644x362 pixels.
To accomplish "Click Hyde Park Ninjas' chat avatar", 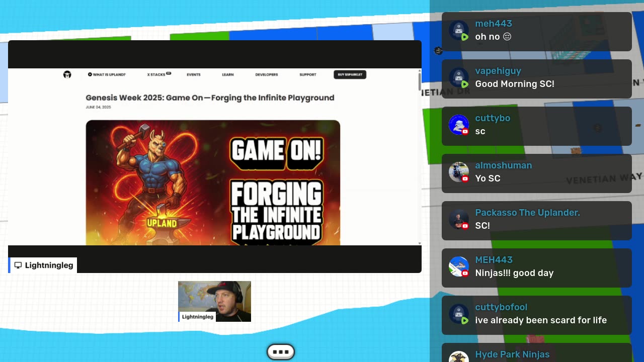I will coord(458,357).
